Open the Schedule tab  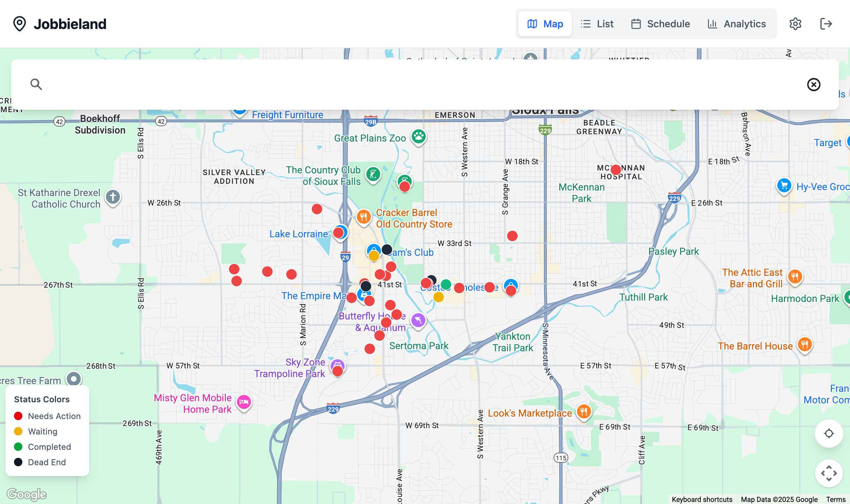(x=660, y=24)
